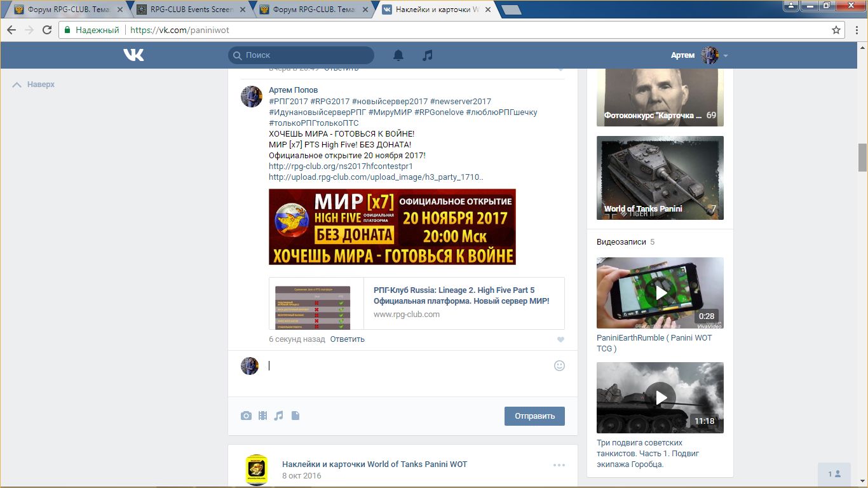Image resolution: width=868 pixels, height=488 pixels.
Task: Open the rpg-club.org/ns2017hfcontestpr1 link
Action: 341,166
